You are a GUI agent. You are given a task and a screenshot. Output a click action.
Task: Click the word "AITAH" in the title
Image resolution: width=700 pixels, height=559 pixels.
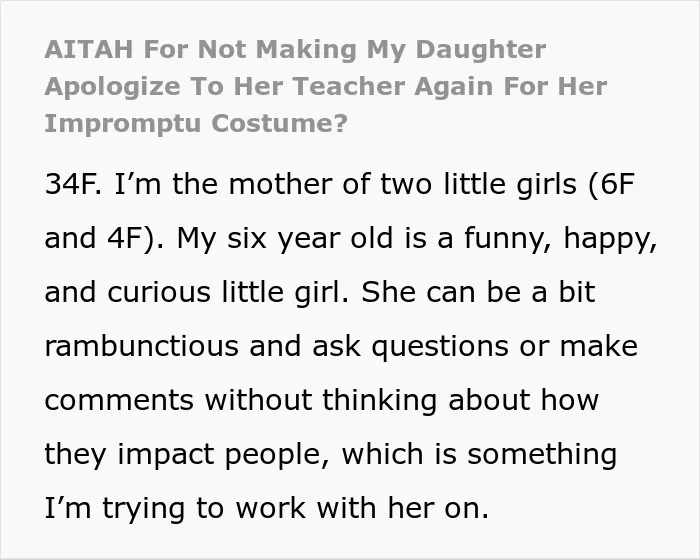pyautogui.click(x=89, y=49)
